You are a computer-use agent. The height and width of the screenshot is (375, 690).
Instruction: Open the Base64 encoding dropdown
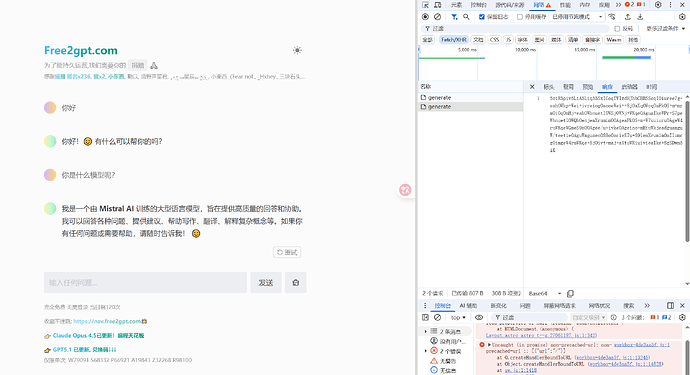pyautogui.click(x=545, y=294)
